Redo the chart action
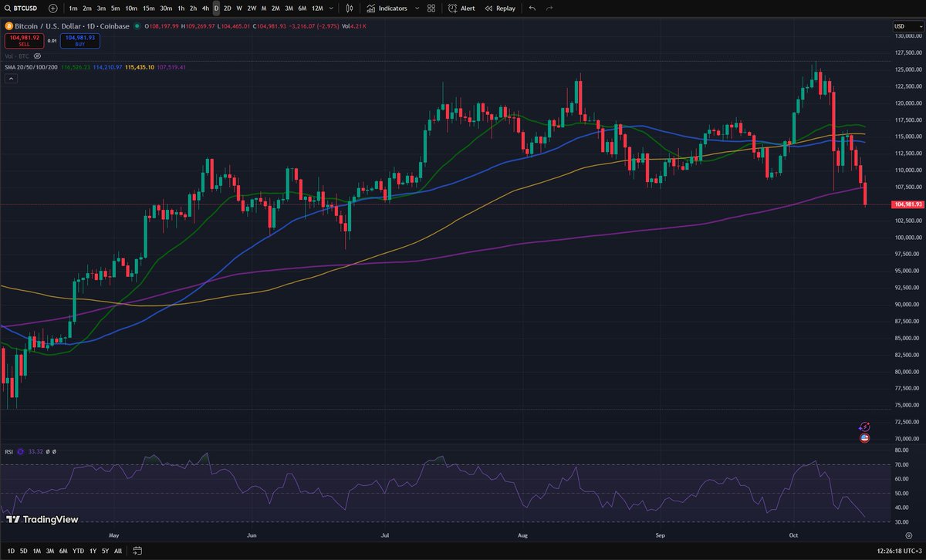Viewport: 926px width, 560px height. 549,8
